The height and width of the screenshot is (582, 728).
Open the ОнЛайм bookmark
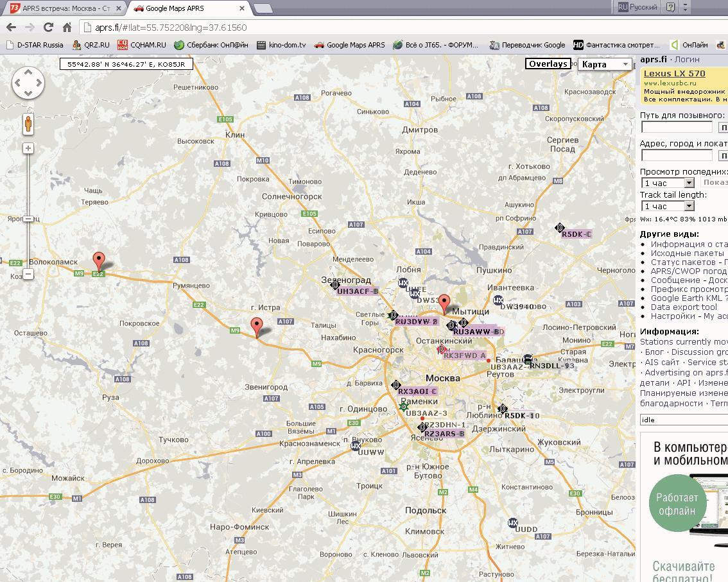(689, 45)
